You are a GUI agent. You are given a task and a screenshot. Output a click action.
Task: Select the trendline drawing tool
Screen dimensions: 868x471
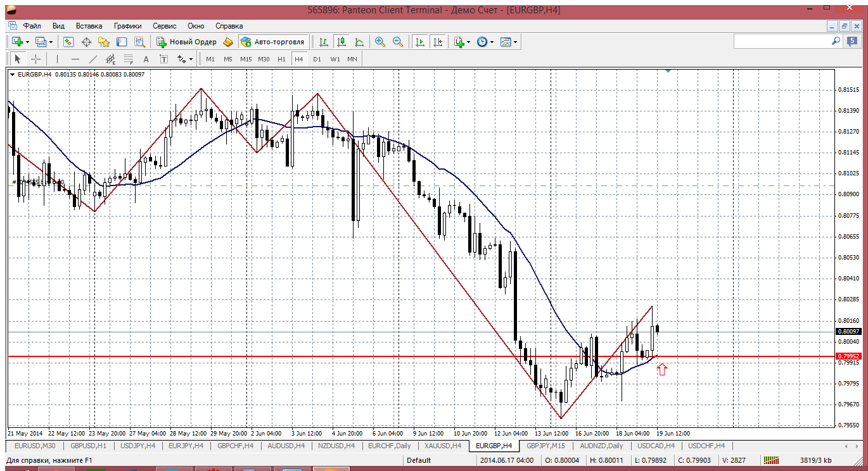(x=93, y=59)
